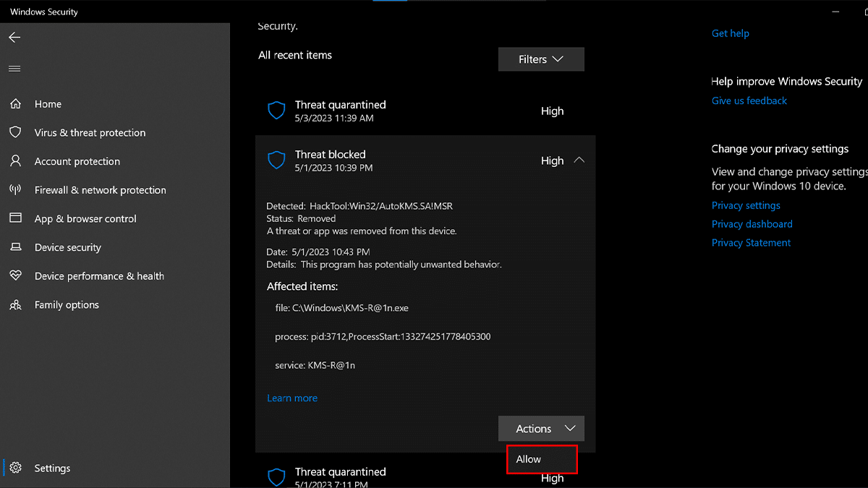Click the Account protection person icon
Screen dimensions: 868x488
pyautogui.click(x=15, y=161)
